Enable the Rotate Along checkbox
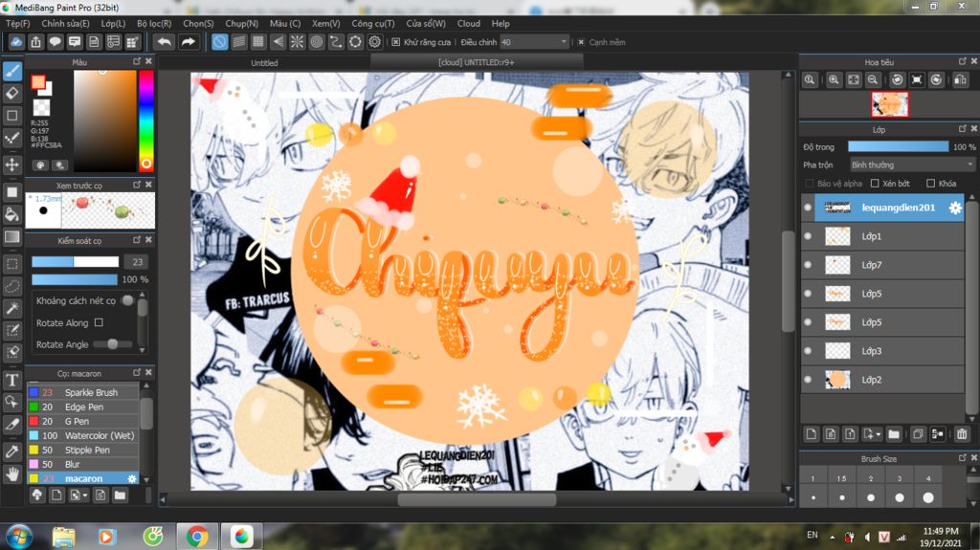 click(99, 322)
